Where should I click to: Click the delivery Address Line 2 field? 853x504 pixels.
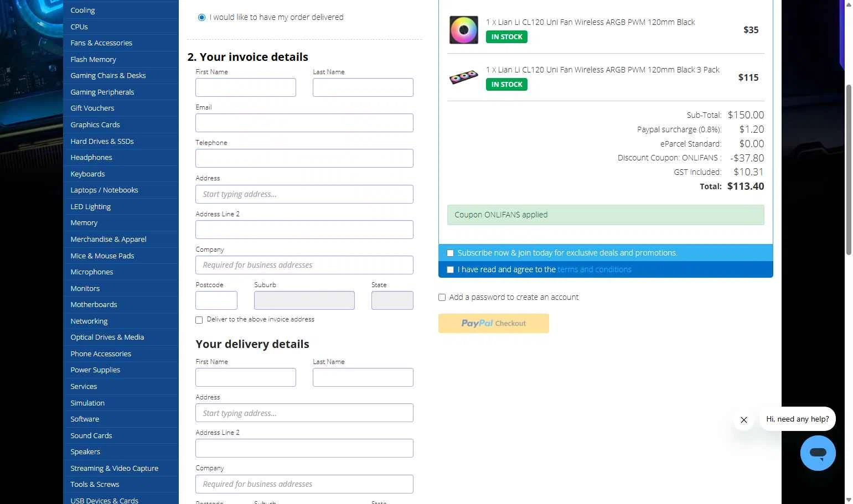pos(304,448)
